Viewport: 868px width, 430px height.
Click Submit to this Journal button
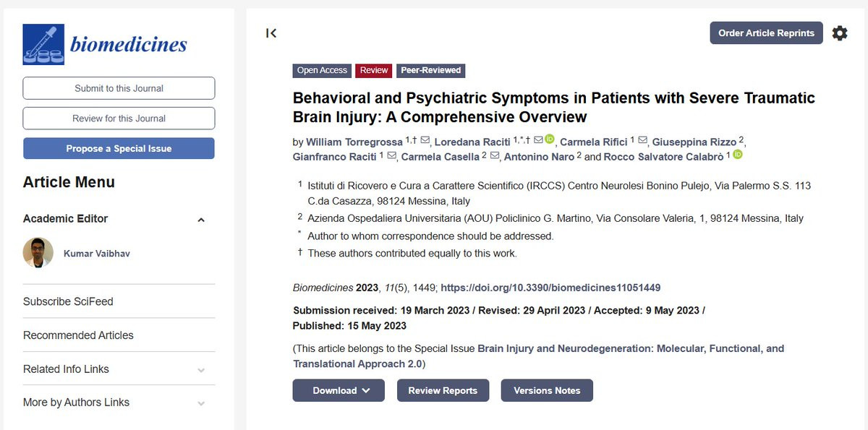pyautogui.click(x=119, y=88)
